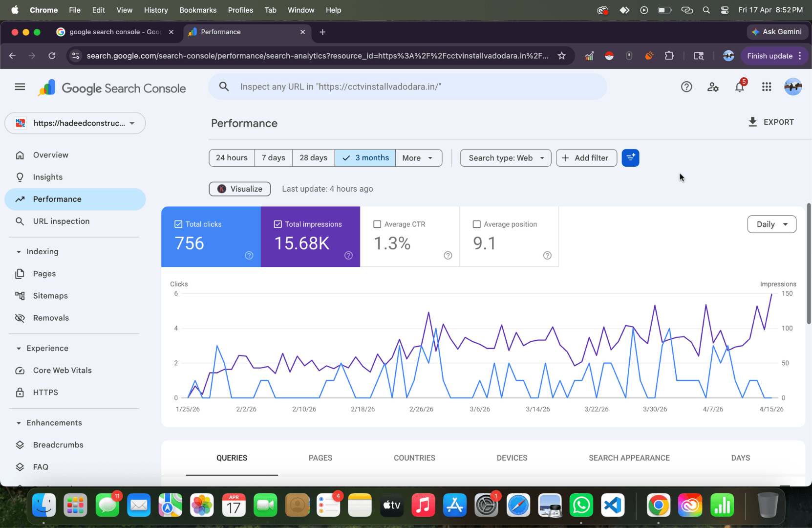Switch to the COUNTRIES tab
This screenshot has width=812, height=528.
[x=414, y=458]
